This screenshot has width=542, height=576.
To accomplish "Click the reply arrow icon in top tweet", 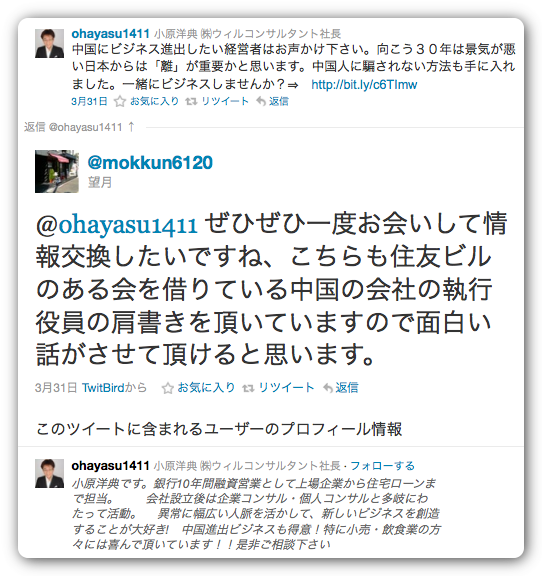I will point(261,101).
